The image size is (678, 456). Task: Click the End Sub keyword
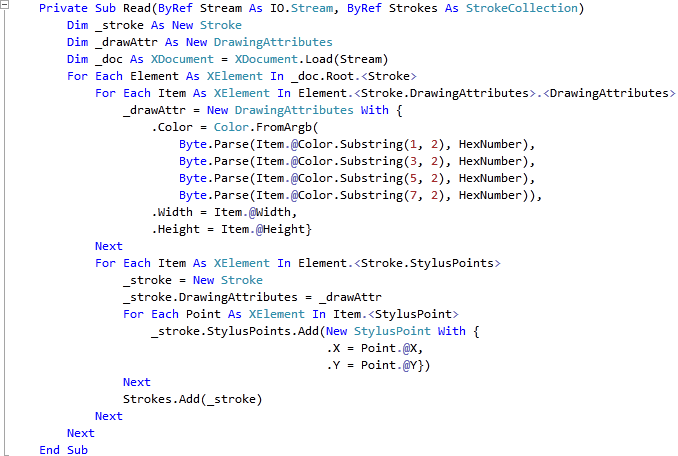point(64,450)
